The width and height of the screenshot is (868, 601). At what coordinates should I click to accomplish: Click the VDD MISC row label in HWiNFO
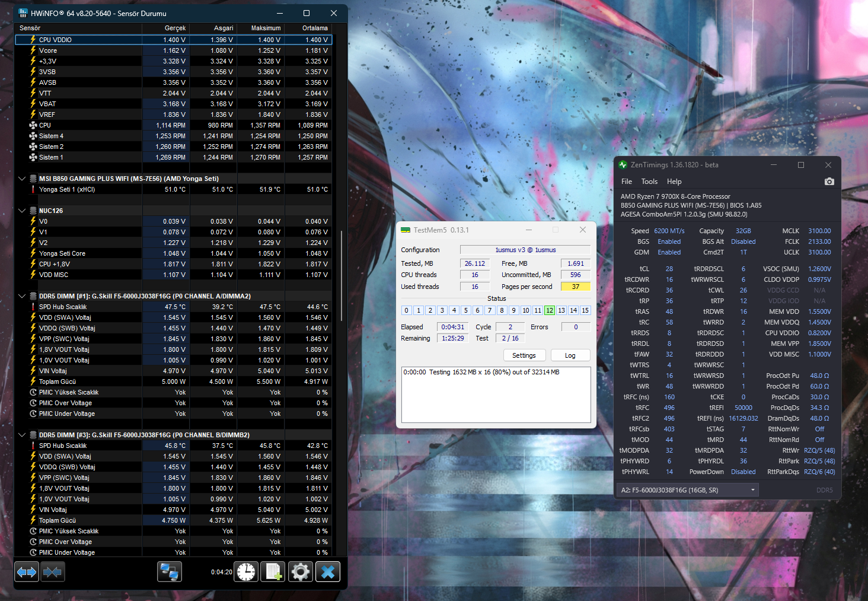(53, 275)
